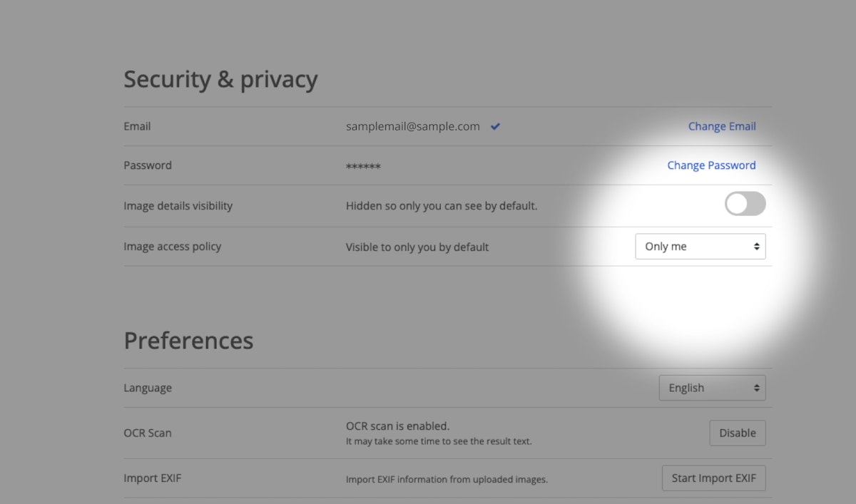Click the Language row label
This screenshot has height=504, width=856.
[147, 388]
